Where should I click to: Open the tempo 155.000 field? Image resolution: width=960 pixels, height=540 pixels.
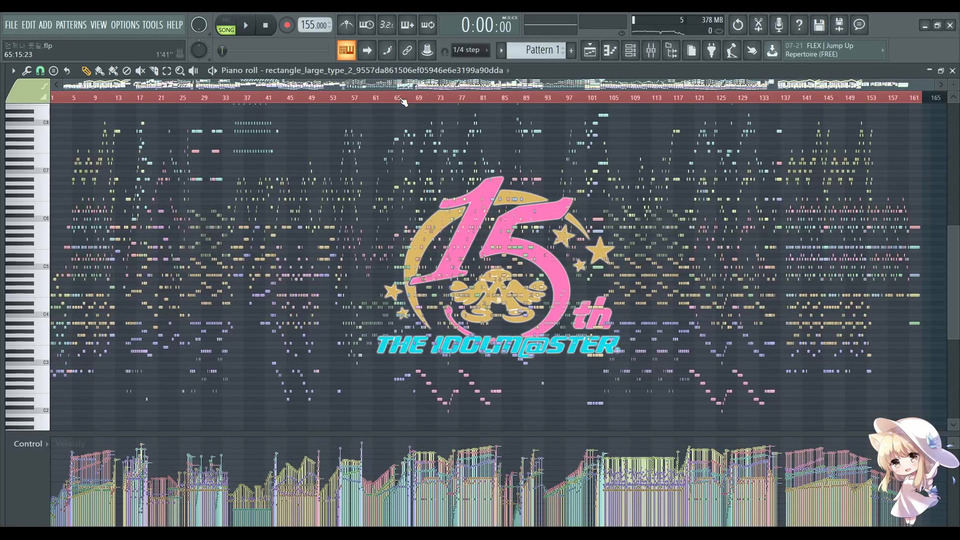coord(315,25)
